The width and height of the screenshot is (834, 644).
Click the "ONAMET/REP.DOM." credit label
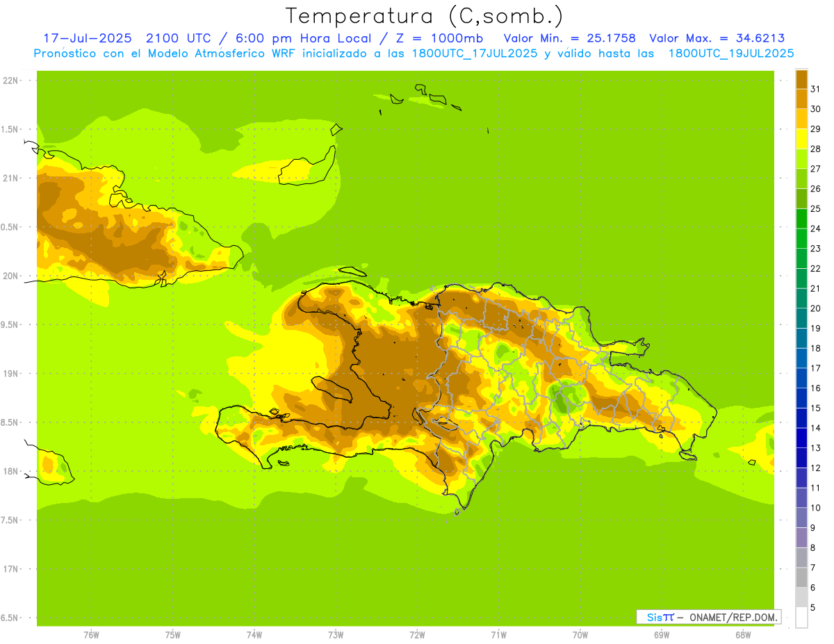point(733,617)
